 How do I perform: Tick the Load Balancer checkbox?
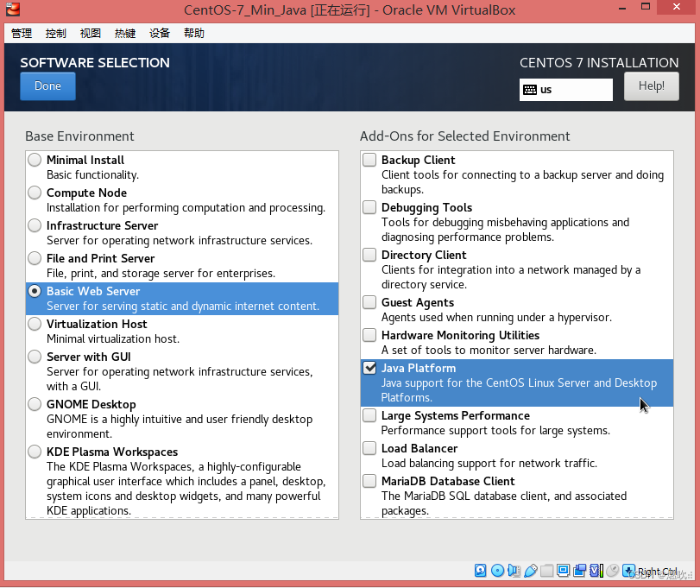pyautogui.click(x=369, y=448)
